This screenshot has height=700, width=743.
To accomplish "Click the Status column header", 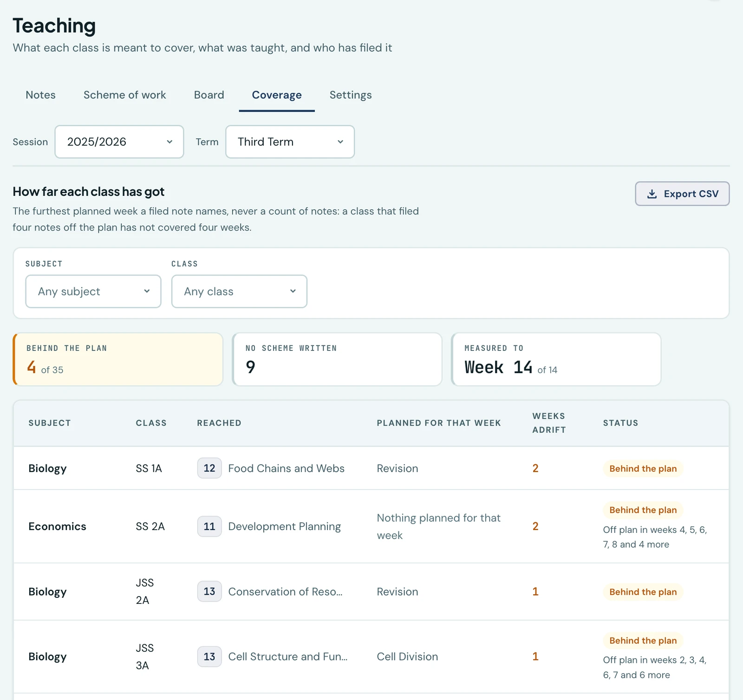I will point(620,423).
